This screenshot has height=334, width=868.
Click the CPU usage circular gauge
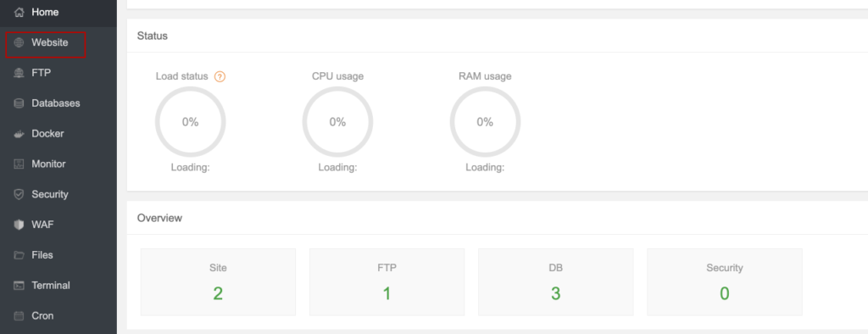coord(337,122)
